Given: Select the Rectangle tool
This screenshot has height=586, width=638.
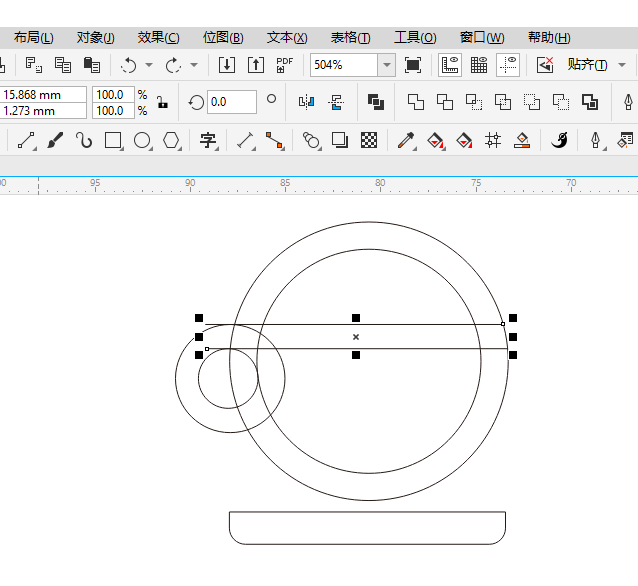Looking at the screenshot, I should [113, 140].
